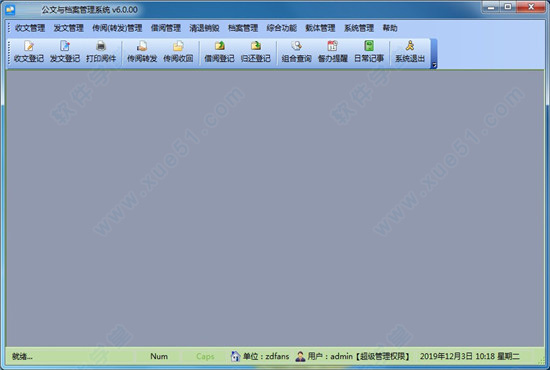Click the Num indicator in status bar
The width and height of the screenshot is (550, 370).
tap(159, 356)
